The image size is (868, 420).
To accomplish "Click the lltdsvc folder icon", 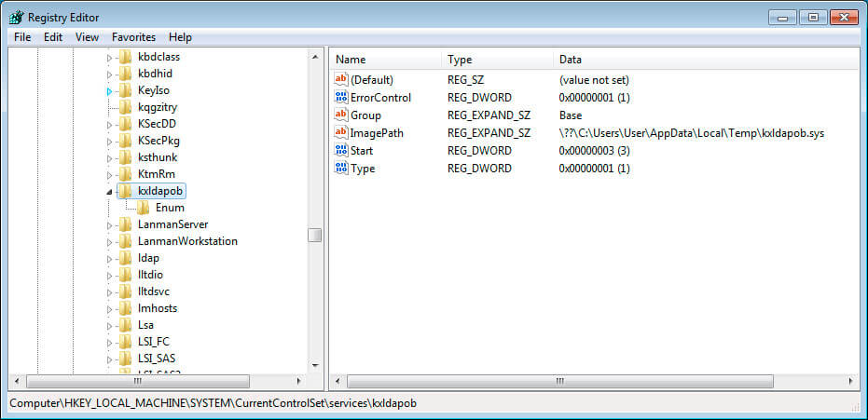I will coord(126,291).
